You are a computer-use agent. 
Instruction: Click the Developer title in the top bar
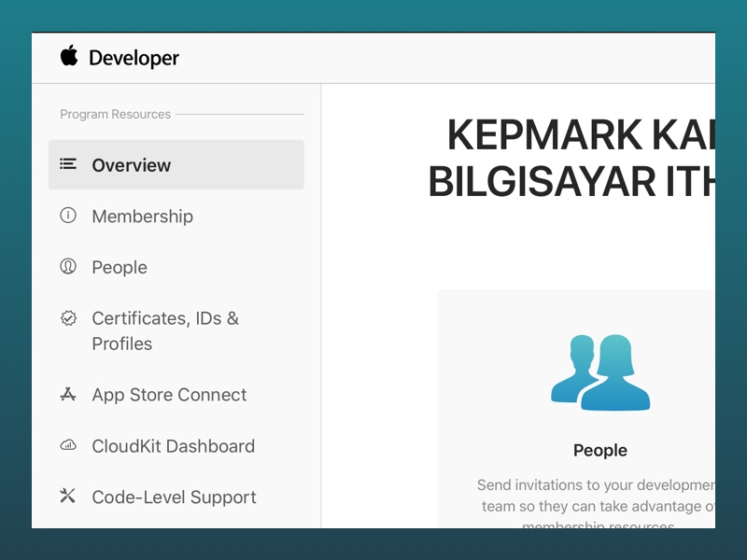134,57
